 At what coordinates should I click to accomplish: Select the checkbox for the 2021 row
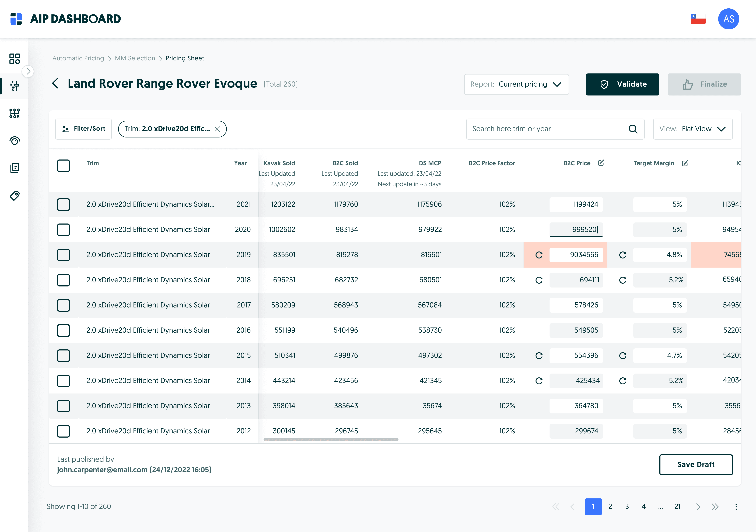pyautogui.click(x=63, y=204)
